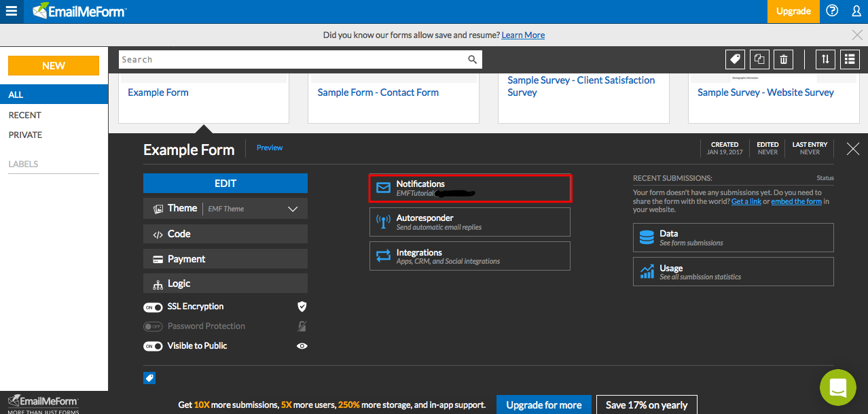Click the EmailMeForm logo in header
Viewport: 868px width, 414px height.
[79, 11]
